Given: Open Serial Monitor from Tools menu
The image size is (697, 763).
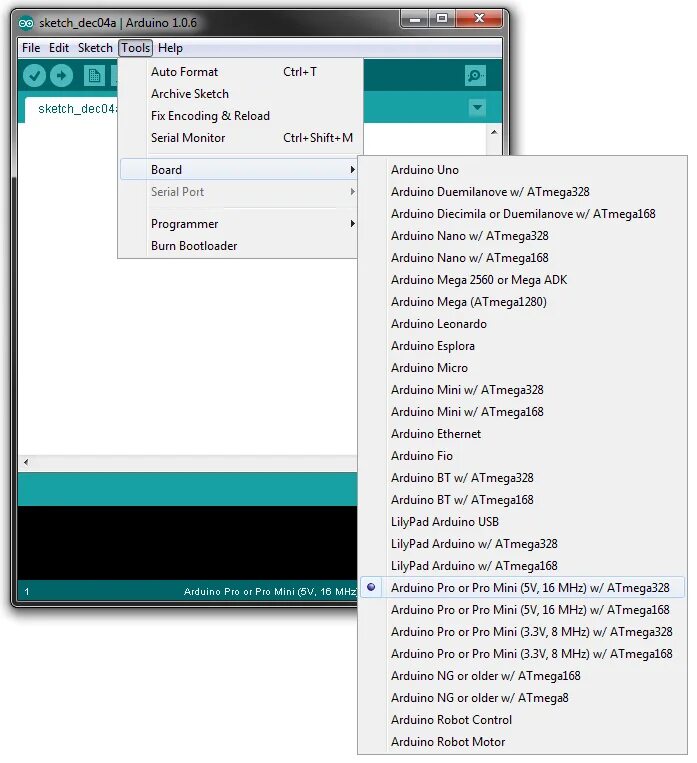Looking at the screenshot, I should tap(238, 138).
